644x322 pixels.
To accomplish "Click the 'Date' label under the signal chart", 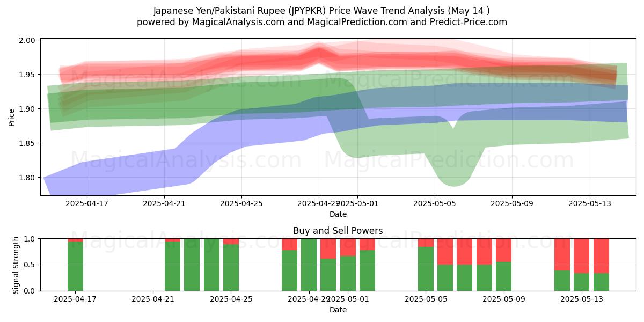I will (x=338, y=310).
